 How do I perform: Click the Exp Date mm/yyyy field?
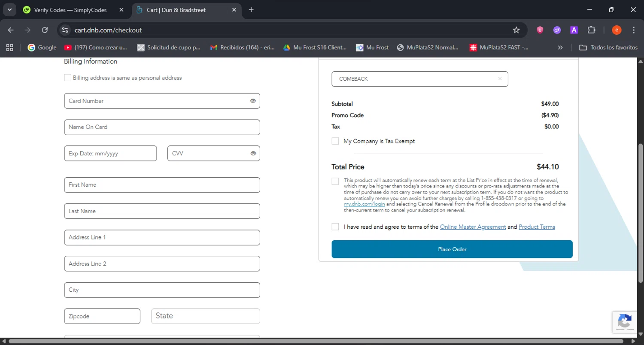110,154
